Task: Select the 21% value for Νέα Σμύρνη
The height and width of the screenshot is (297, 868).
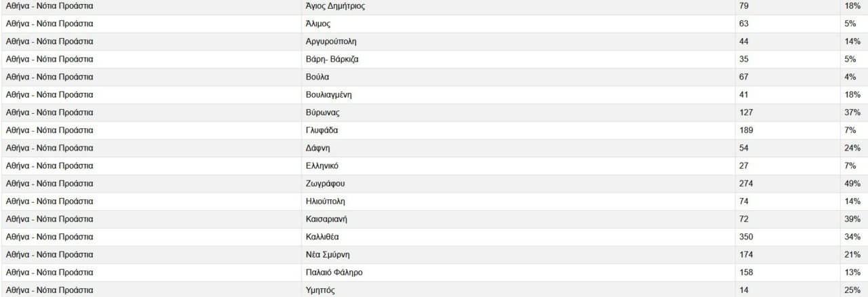Action: pos(852,254)
